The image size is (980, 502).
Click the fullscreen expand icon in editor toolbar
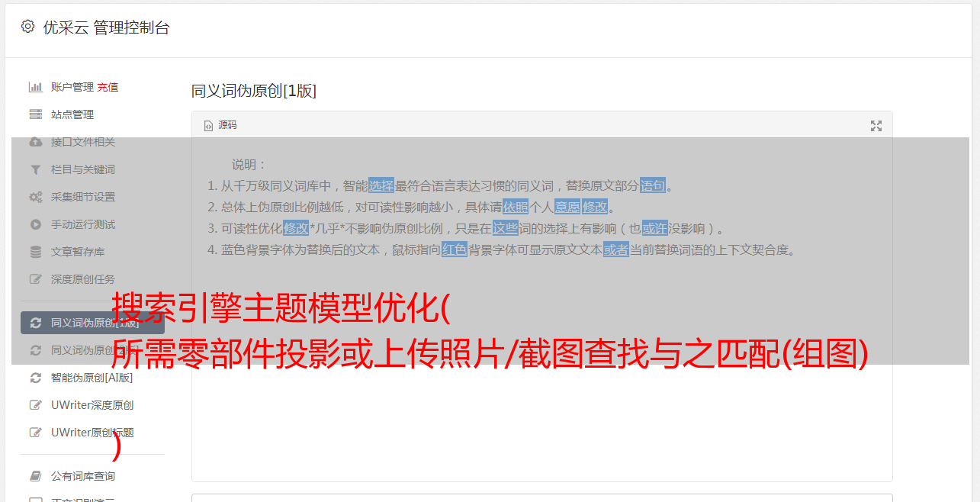[876, 126]
